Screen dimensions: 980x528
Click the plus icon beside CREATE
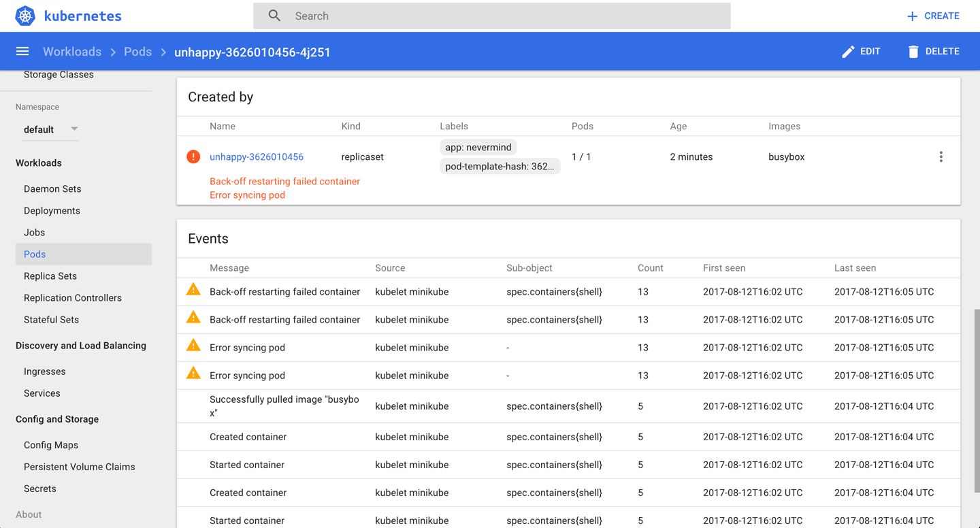point(913,16)
